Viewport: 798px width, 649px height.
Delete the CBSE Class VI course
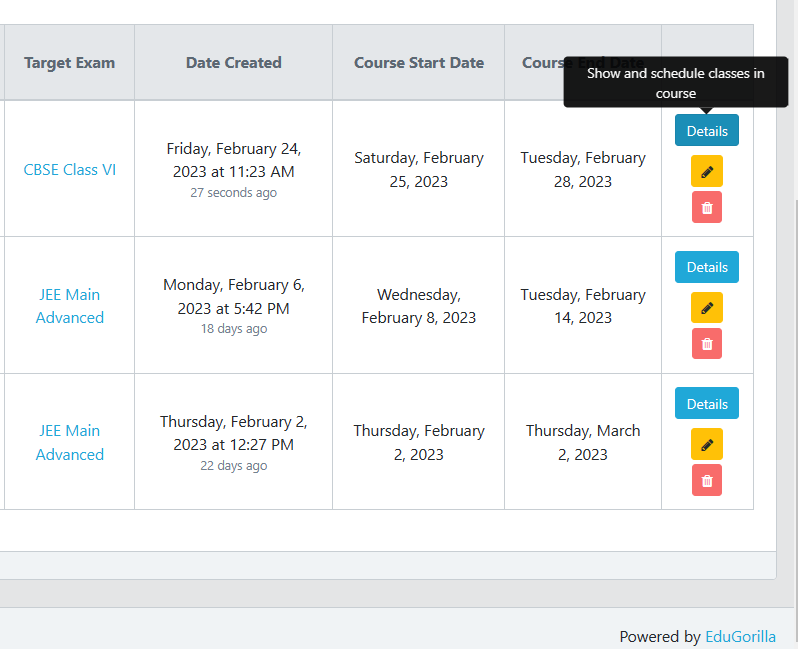pyautogui.click(x=706, y=207)
